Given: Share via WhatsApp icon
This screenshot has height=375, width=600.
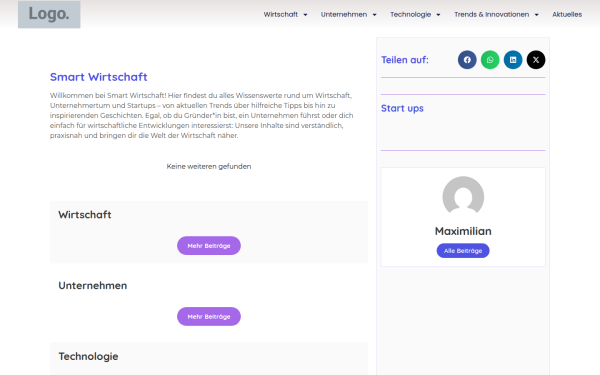Looking at the screenshot, I should [490, 60].
